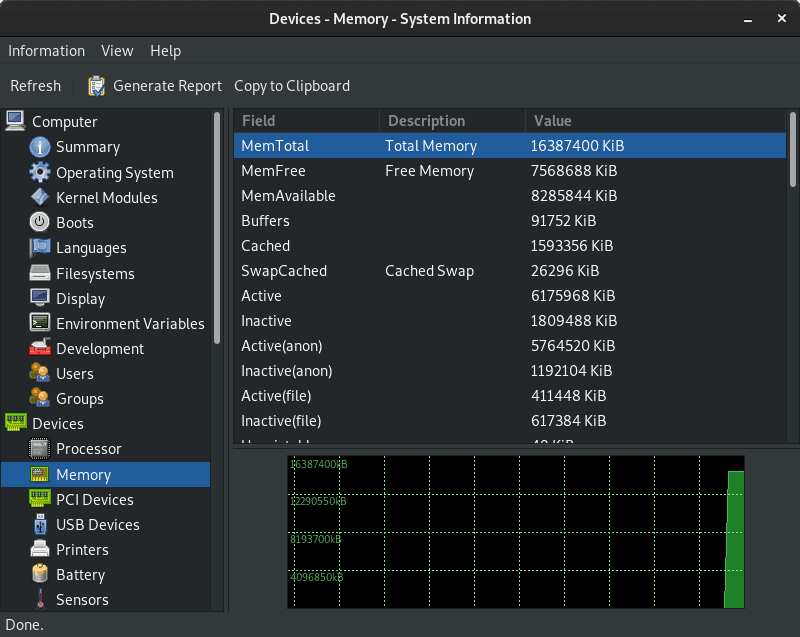Image resolution: width=800 pixels, height=637 pixels.
Task: Click the Battery icon in sidebar
Action: pyautogui.click(x=40, y=574)
